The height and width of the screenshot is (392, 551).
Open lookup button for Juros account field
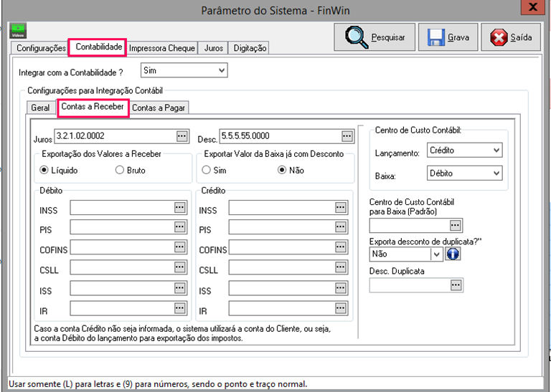coord(181,135)
